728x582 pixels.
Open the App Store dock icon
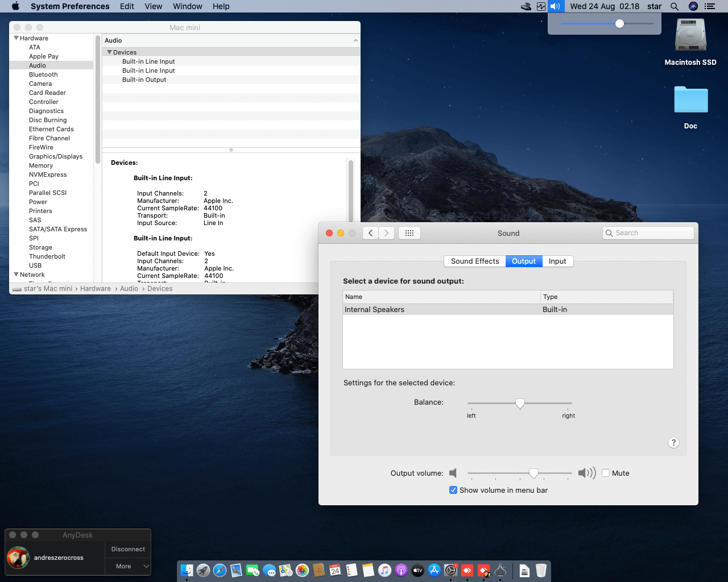434,570
